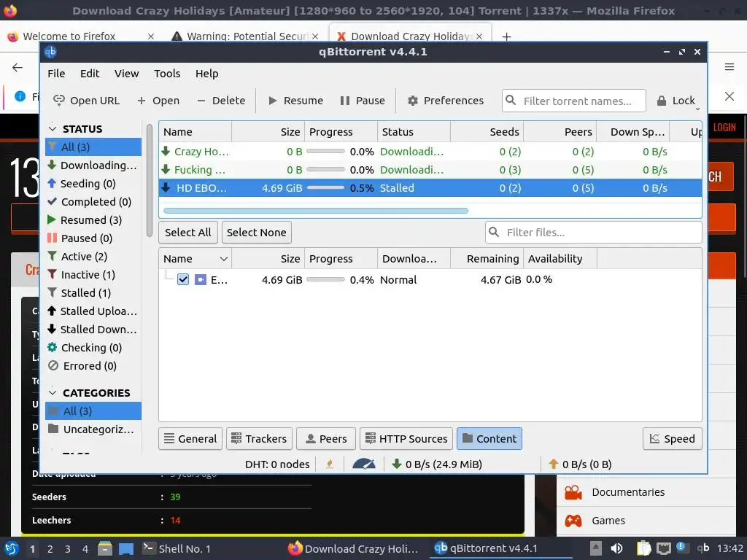Viewport: 747px width, 560px height.
Task: Focus the Filter files field
Action: pyautogui.click(x=594, y=233)
